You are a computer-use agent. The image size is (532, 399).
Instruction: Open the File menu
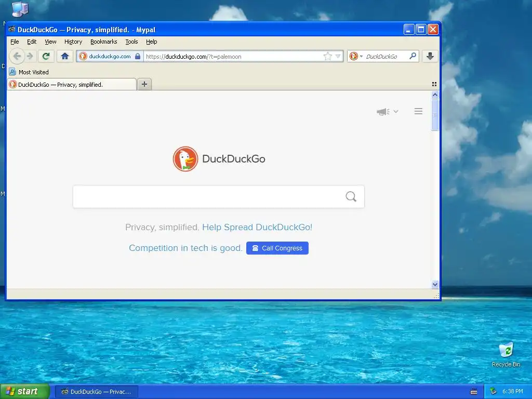pos(15,42)
